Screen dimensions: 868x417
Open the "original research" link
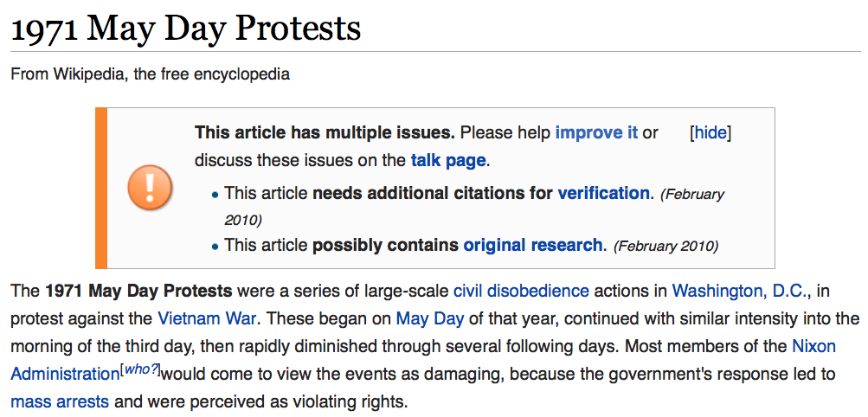(x=532, y=245)
